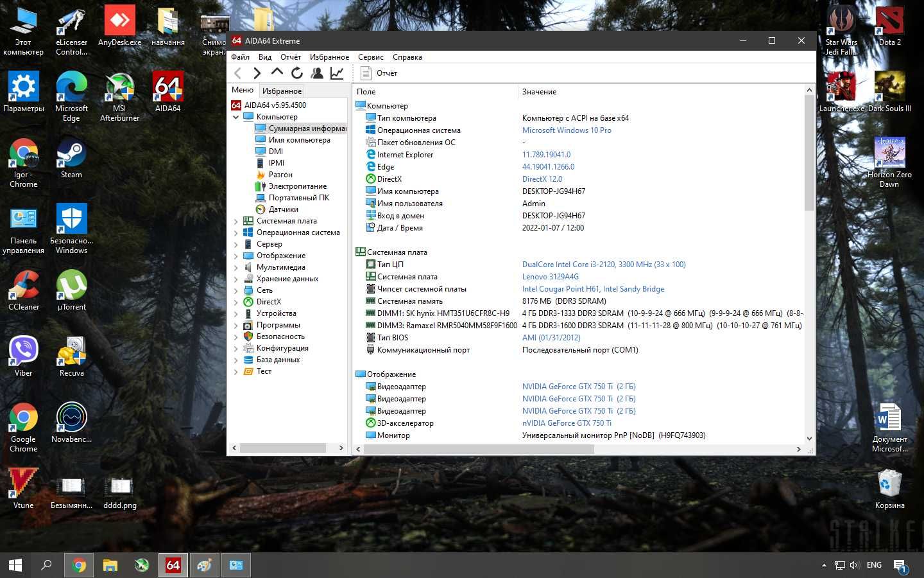Open the Корзина recycle bin icon
The height and width of the screenshot is (578, 924).
pyautogui.click(x=889, y=489)
